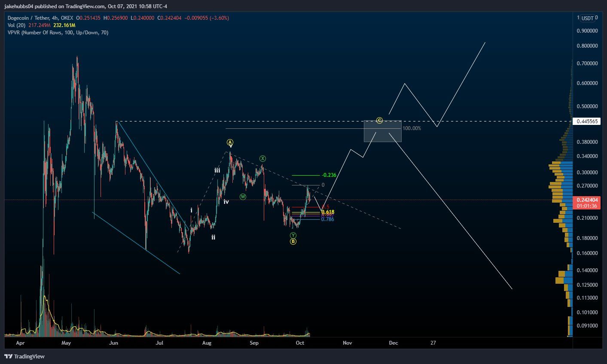Select the Ⓧ wave label on the chart
This screenshot has height=364, width=607.
coord(263,158)
